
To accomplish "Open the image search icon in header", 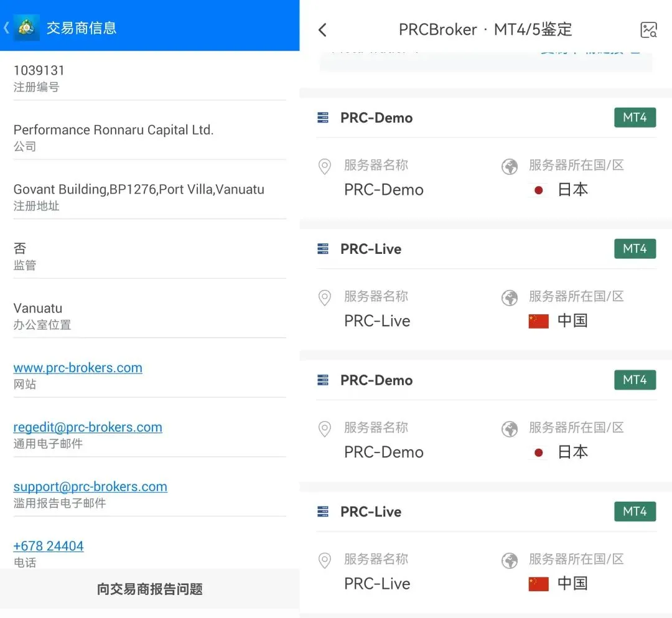I will [x=648, y=30].
